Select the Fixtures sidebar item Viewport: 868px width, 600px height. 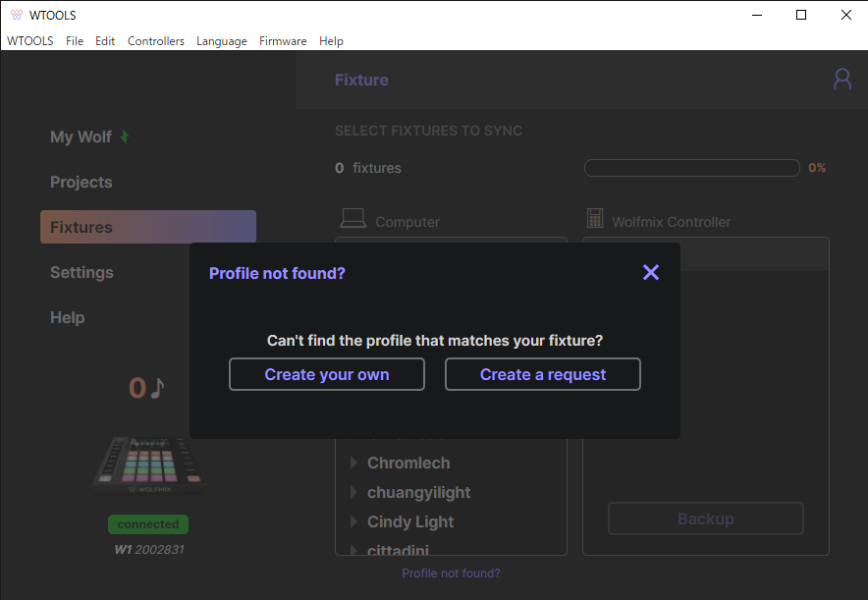coord(148,227)
